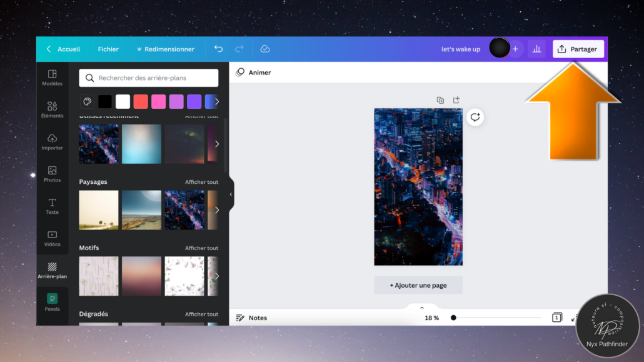Open the Pexels app panel
Viewport: 644px width, 362px height.
(x=52, y=303)
